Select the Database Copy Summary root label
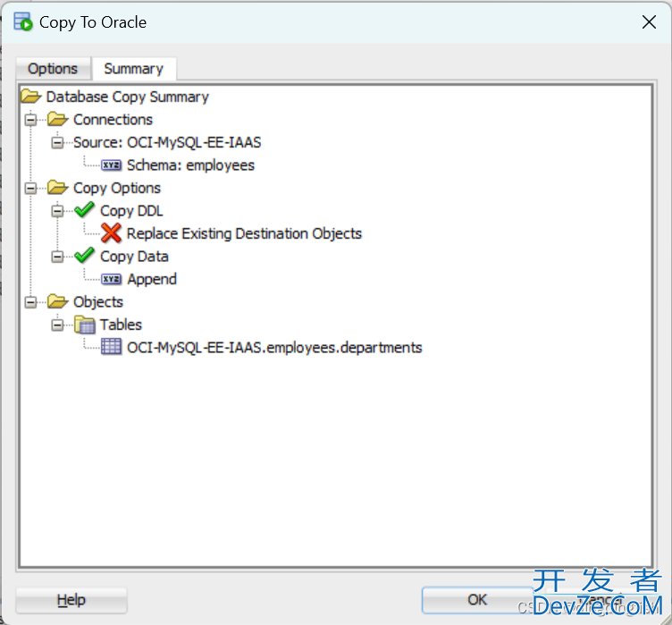The height and width of the screenshot is (625, 672). click(x=127, y=97)
